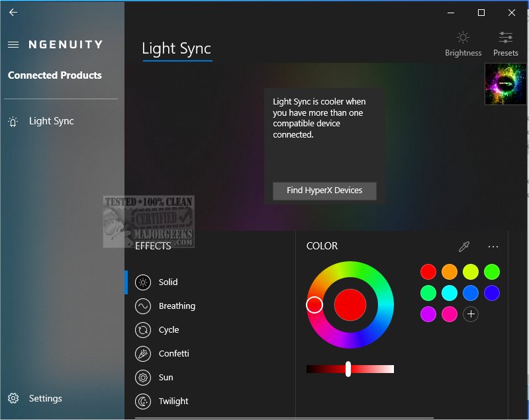
Task: Choose the Confetti effect label
Action: click(x=173, y=354)
